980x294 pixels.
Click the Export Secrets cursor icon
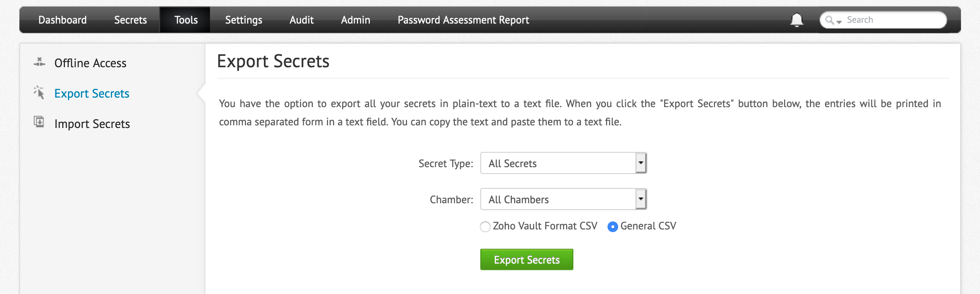click(x=39, y=93)
